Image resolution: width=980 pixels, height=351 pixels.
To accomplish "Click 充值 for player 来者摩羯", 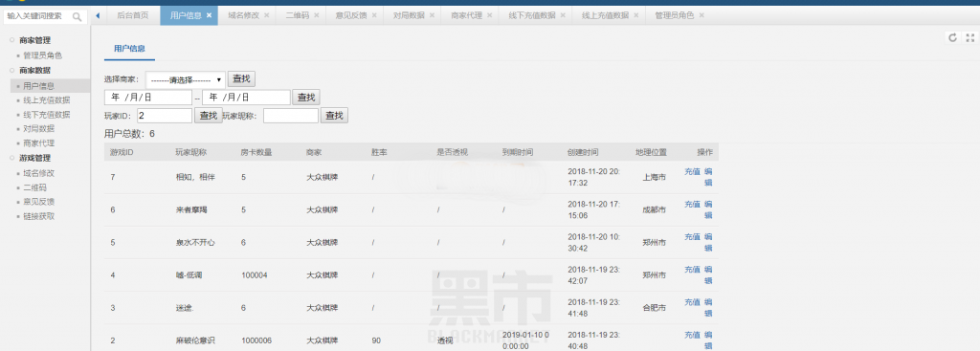I will [692, 205].
